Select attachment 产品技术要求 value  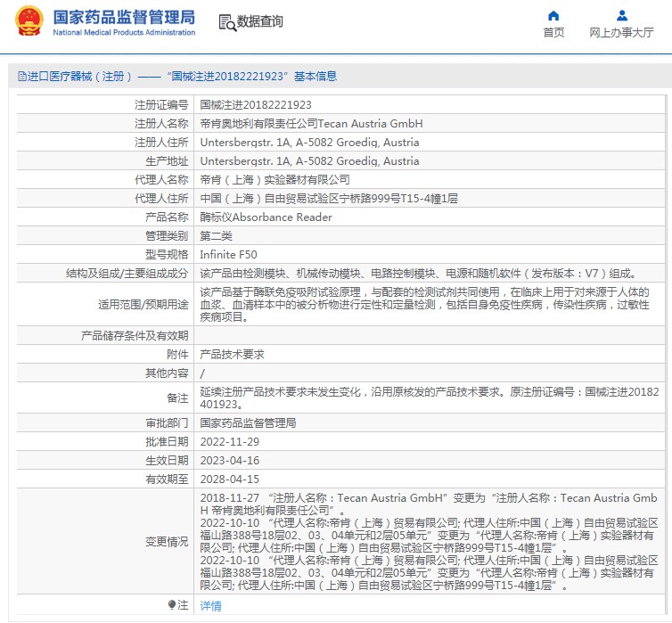232,355
